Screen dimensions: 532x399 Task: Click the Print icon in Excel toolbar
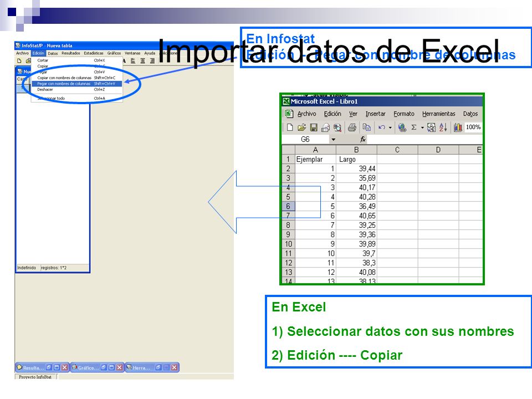pyautogui.click(x=352, y=127)
